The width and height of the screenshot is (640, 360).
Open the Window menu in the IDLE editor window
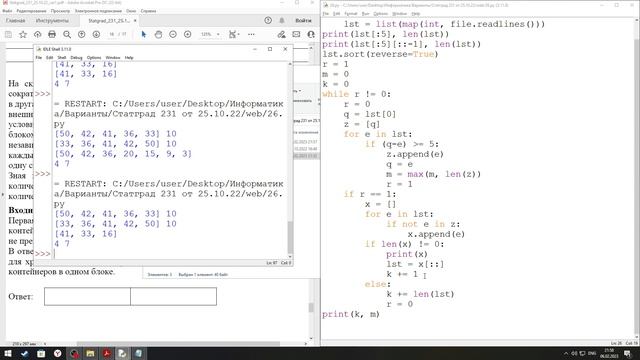click(399, 14)
